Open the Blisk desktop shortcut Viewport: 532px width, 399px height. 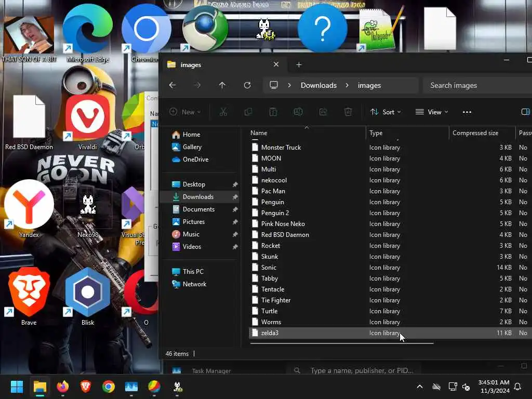[87, 297]
